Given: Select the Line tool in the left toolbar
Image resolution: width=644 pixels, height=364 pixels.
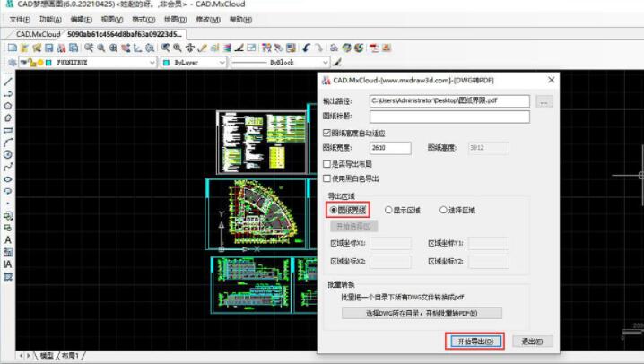Looking at the screenshot, I should coord(8,82).
